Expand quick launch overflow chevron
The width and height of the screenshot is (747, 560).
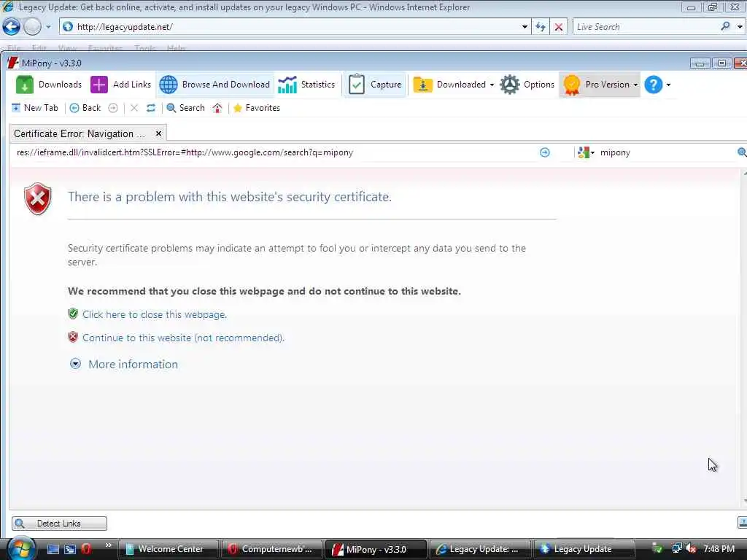[108, 545]
